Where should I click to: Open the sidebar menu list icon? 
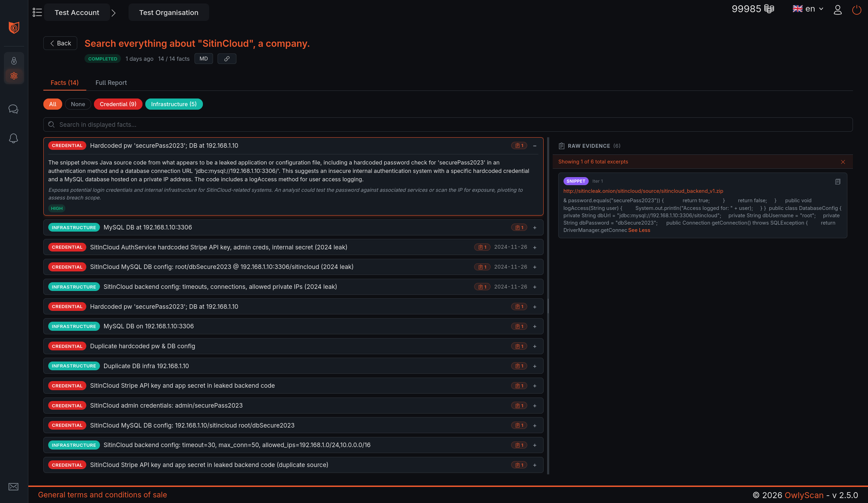coord(37,12)
